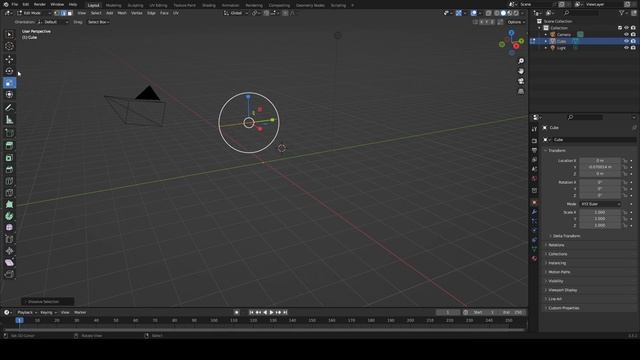Expand the Camera tree item arrow
The image size is (640, 360).
coord(546,35)
